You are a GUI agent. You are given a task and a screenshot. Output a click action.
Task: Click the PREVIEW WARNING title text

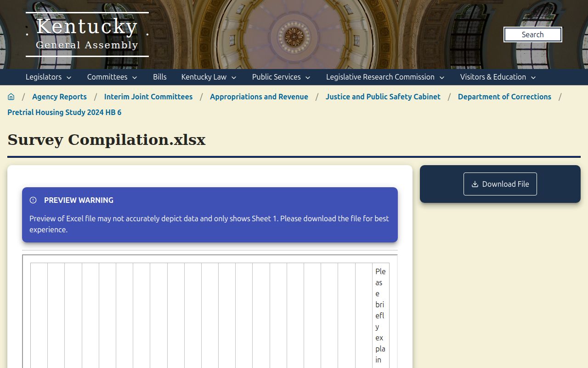tap(79, 200)
